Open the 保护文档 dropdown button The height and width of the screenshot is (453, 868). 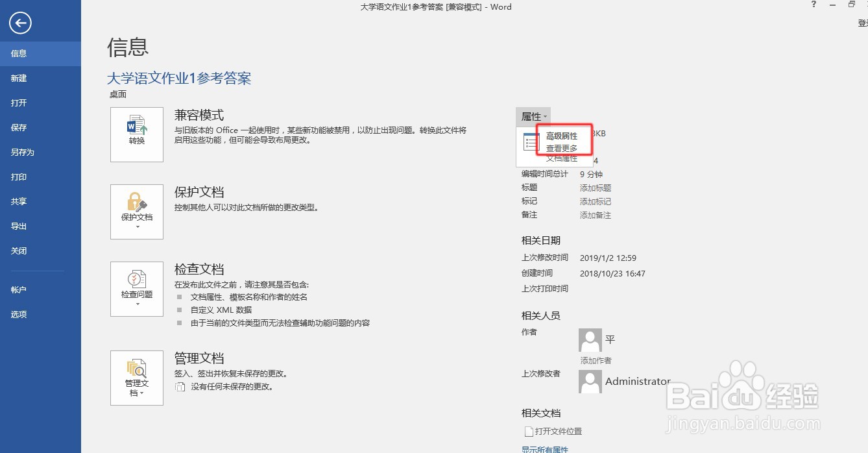point(137,212)
